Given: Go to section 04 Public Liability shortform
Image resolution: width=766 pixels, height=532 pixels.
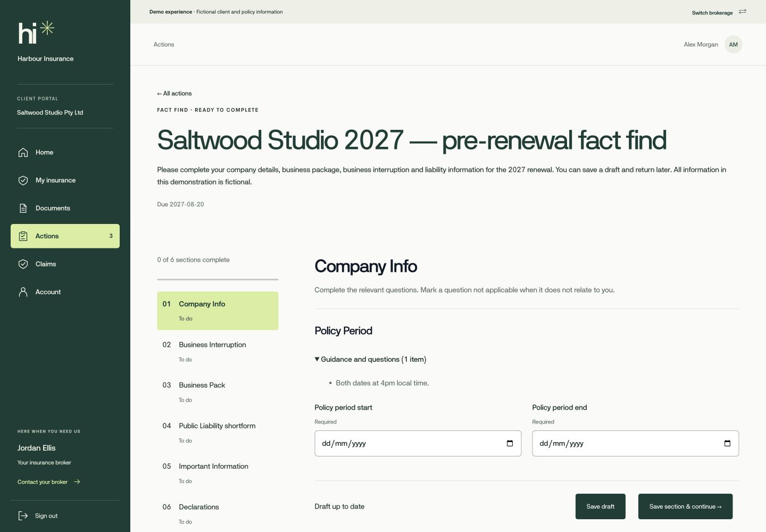Looking at the screenshot, I should (218, 433).
